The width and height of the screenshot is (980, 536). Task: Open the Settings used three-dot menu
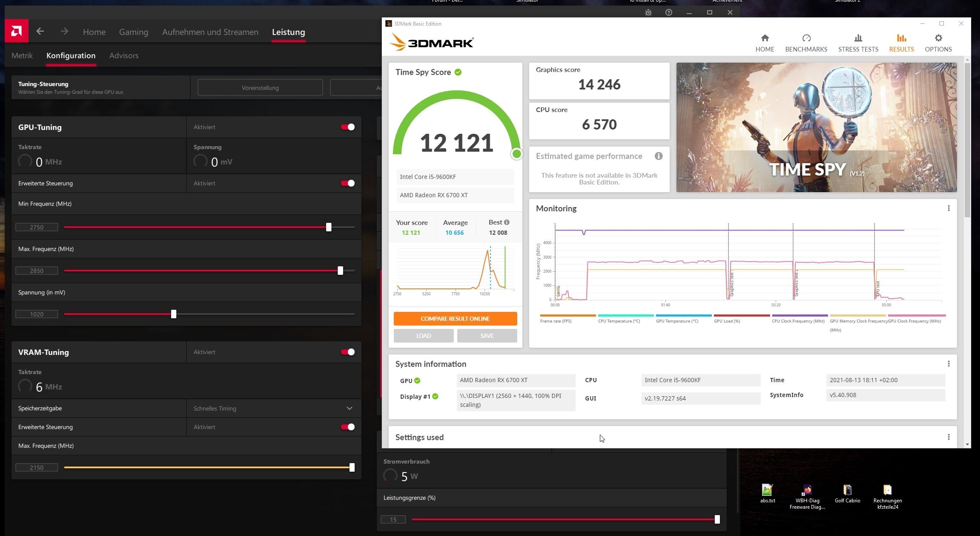[x=948, y=437]
